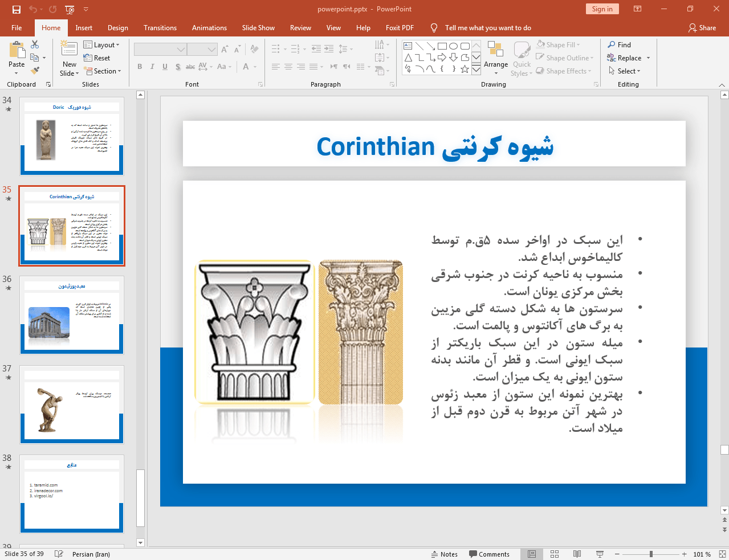This screenshot has height=560, width=729.
Task: Click the zoom in plus button
Action: (x=684, y=554)
